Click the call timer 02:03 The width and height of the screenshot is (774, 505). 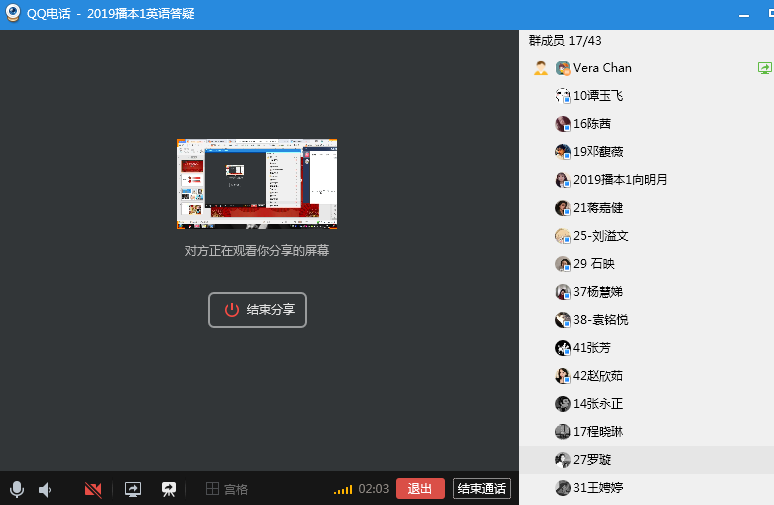click(x=374, y=489)
